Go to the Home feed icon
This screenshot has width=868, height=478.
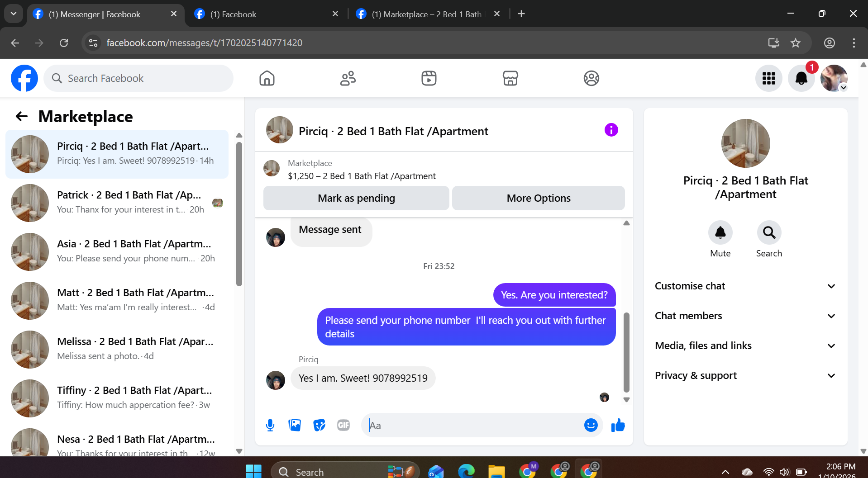tap(267, 78)
